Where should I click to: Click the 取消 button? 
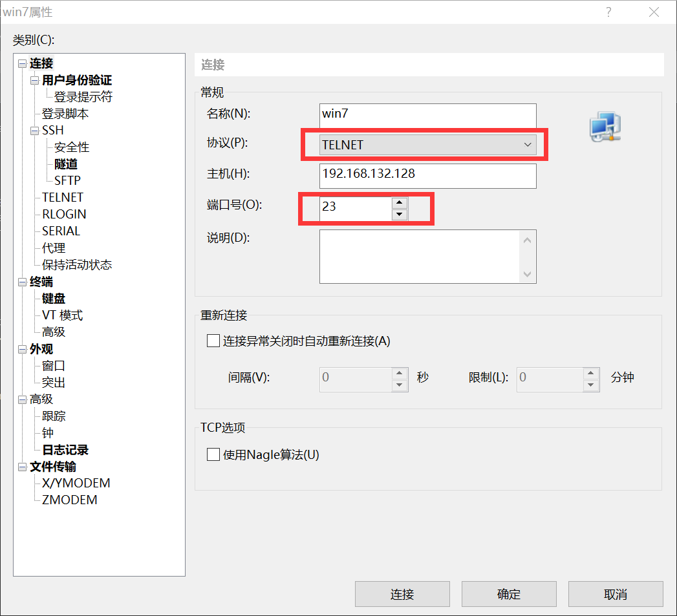tap(616, 594)
